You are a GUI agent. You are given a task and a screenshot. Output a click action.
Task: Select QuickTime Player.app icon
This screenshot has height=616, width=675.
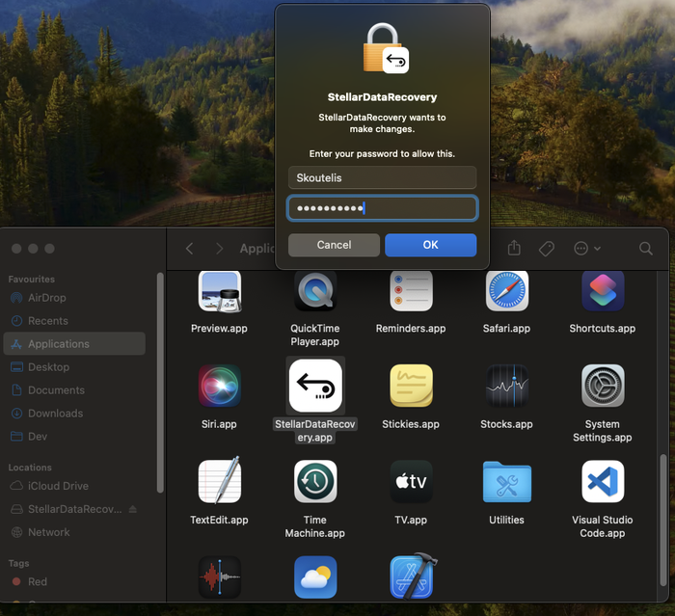pos(315,291)
